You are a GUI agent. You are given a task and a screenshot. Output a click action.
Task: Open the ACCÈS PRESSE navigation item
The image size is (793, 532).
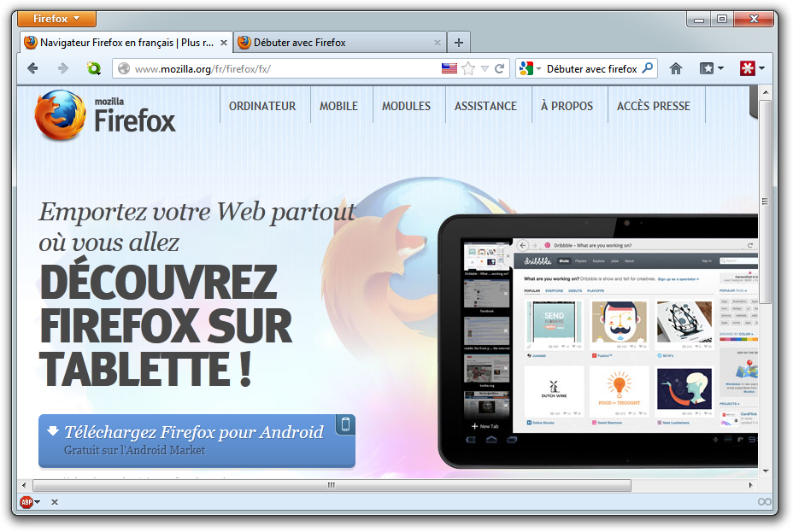pos(654,106)
